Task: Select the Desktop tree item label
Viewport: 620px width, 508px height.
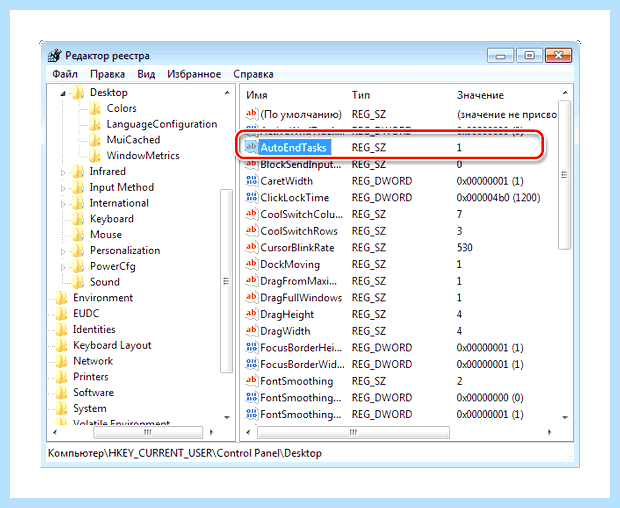Action: pyautogui.click(x=109, y=93)
